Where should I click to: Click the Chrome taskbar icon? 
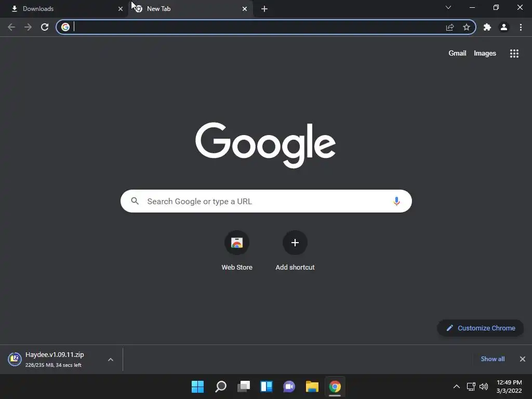pyautogui.click(x=335, y=387)
